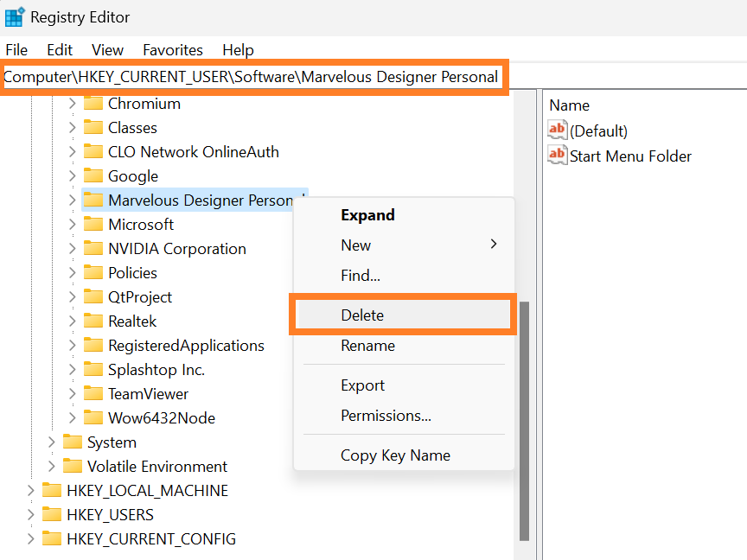747x560 pixels.
Task: Open the New submenu arrow
Action: 494,245
